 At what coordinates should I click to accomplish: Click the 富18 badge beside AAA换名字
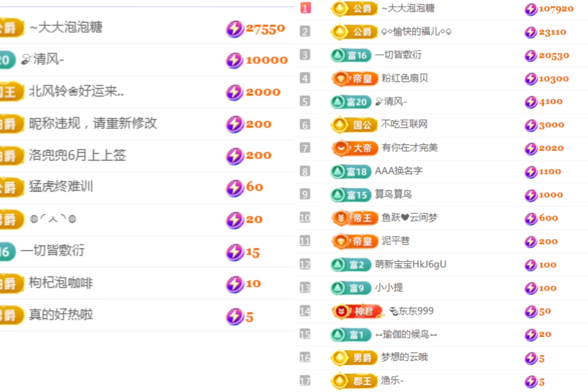coord(351,172)
